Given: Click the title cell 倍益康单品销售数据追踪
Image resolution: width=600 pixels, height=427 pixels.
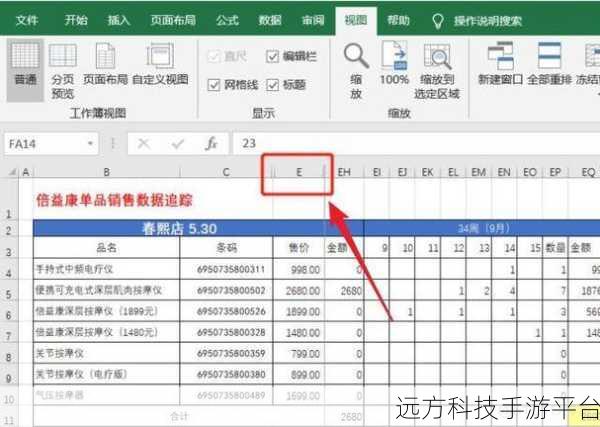Looking at the screenshot, I should 114,200.
